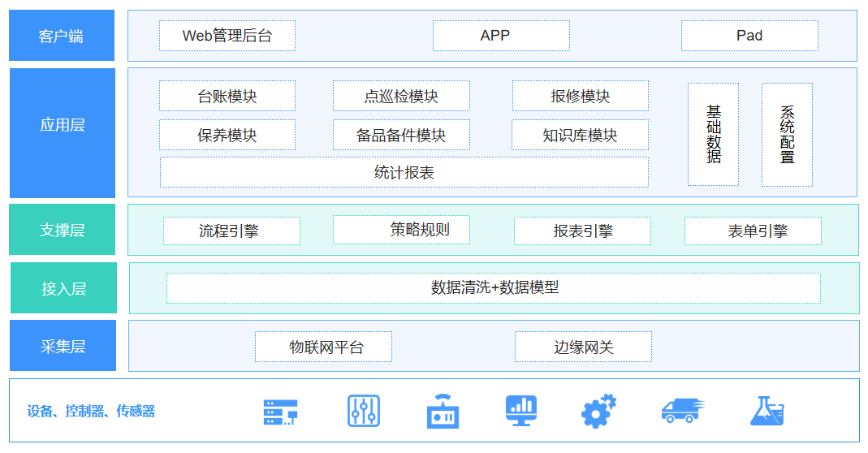Click the 报表引擎 box
868x453 pixels.
tap(582, 231)
